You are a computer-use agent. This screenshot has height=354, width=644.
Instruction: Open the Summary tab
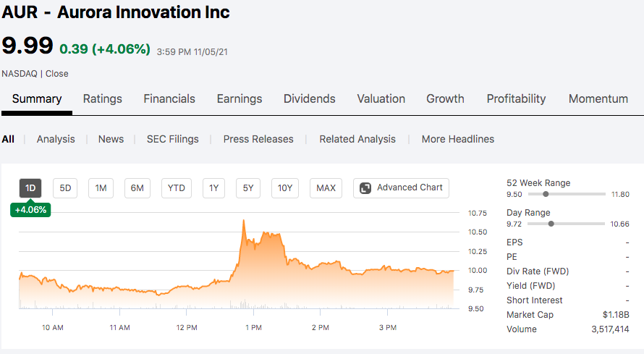click(37, 99)
